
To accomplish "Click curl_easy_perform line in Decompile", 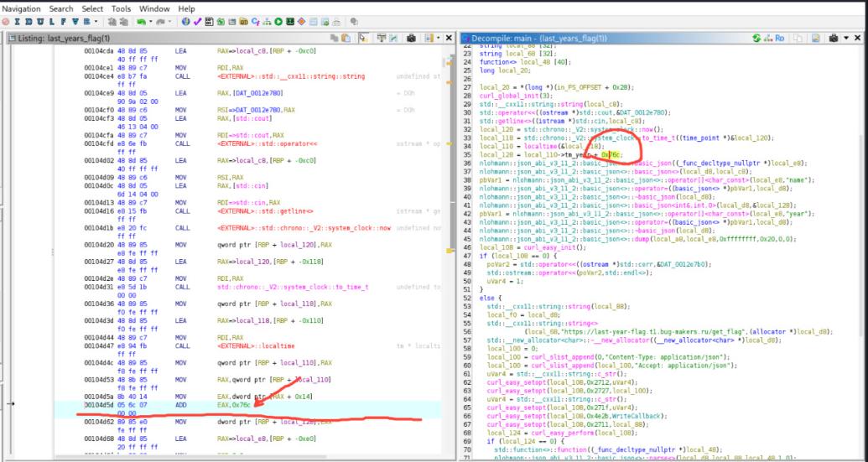I will 562,433.
